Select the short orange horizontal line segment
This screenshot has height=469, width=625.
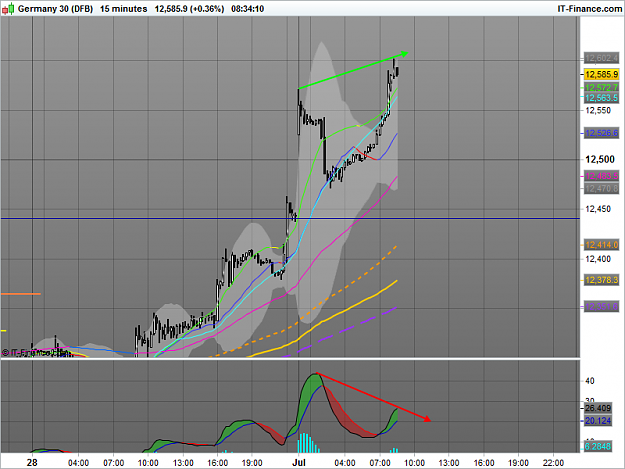21,294
